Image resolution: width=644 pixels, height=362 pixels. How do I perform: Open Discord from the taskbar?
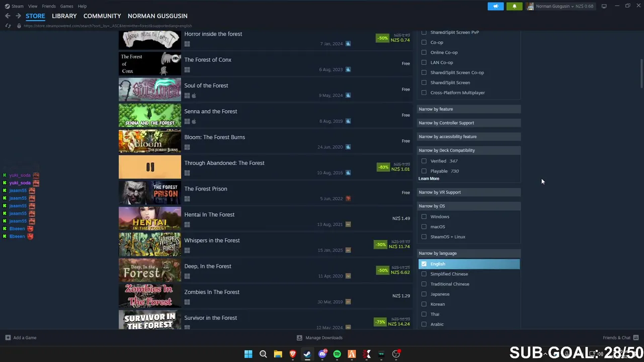click(x=323, y=354)
